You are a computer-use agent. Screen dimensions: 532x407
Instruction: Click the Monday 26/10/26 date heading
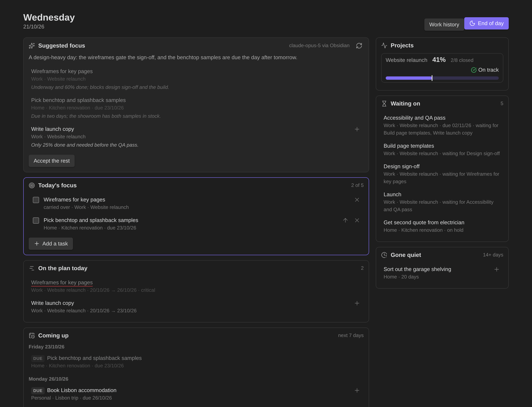pyautogui.click(x=48, y=379)
